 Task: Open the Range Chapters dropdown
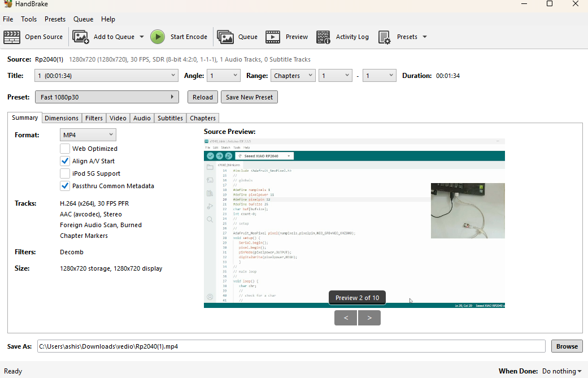293,75
